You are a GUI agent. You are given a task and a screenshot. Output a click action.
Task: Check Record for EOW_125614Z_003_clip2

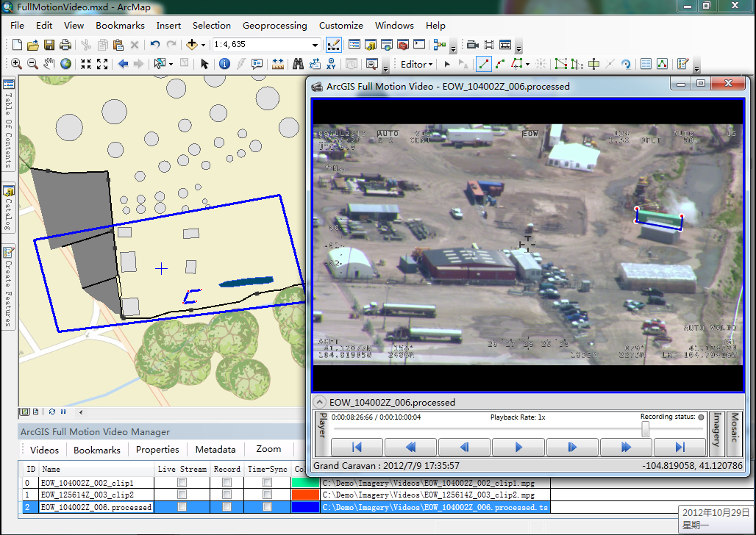(227, 495)
